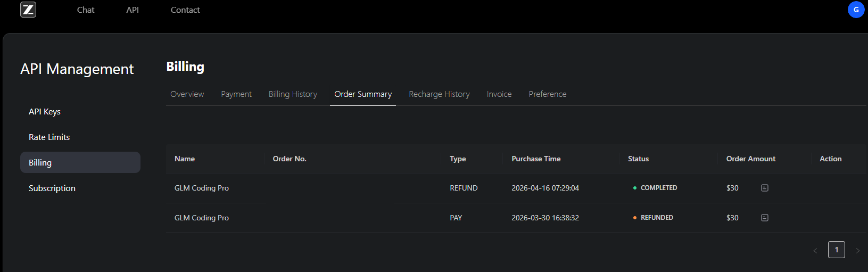868x272 pixels.
Task: Switch to the Payment tab
Action: pos(236,94)
